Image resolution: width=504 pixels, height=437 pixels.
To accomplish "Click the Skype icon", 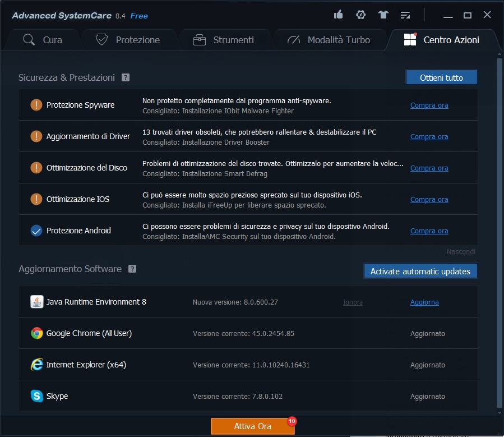I will pos(37,396).
